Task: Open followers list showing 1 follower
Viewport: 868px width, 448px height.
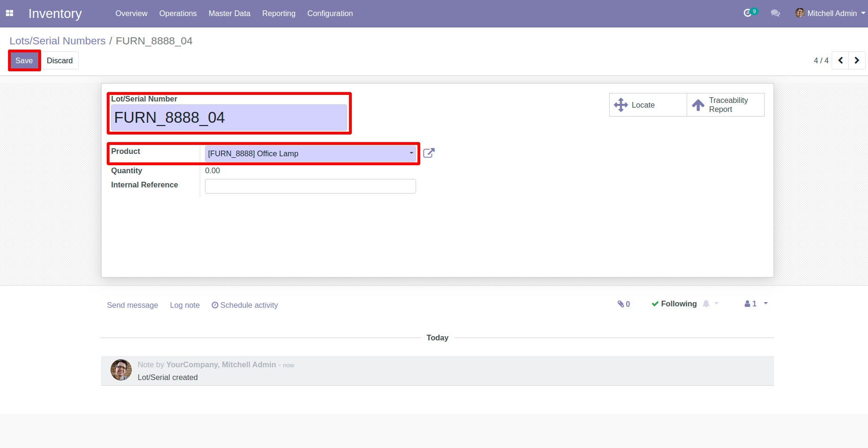Action: tap(756, 304)
